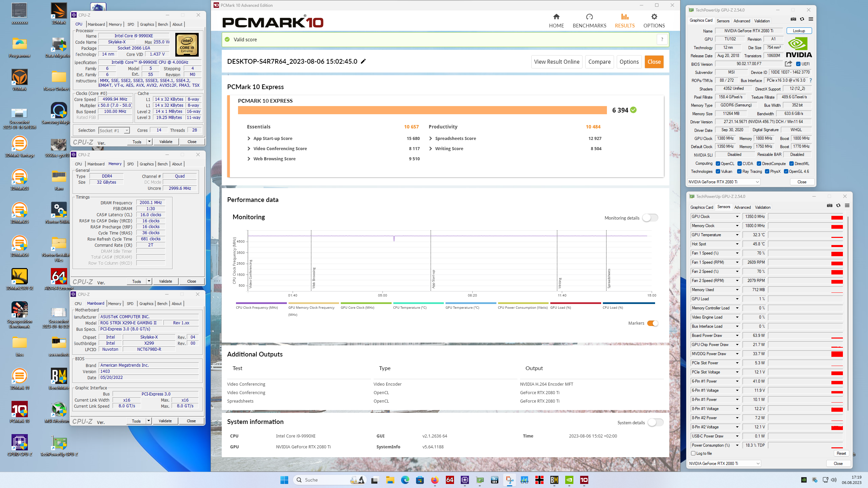Refresh GPU info in top GPU-Z window

point(802,19)
